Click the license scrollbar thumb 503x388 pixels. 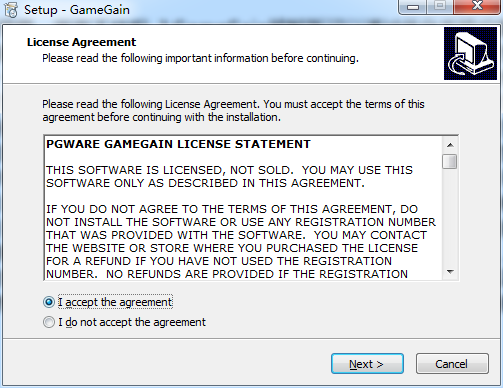[x=450, y=161]
